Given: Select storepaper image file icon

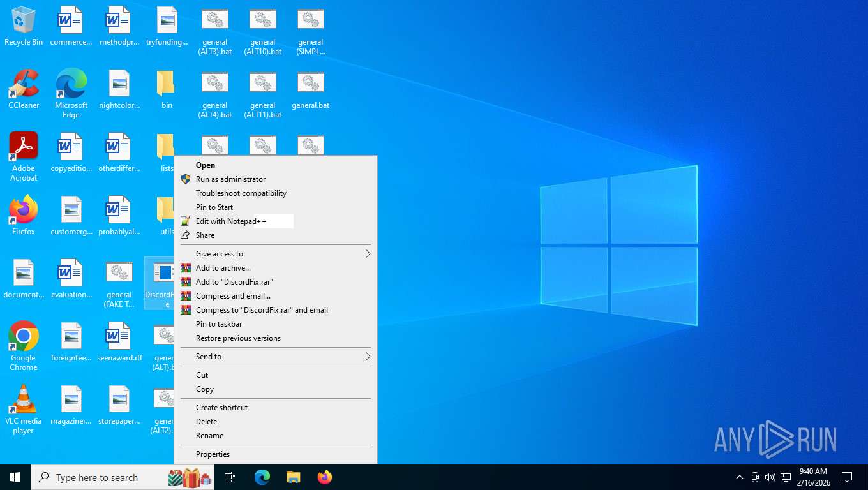Looking at the screenshot, I should (x=119, y=405).
